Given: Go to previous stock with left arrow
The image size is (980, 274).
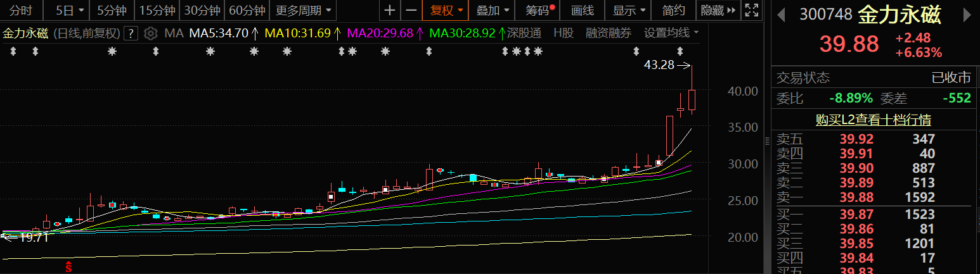Looking at the screenshot, I should click(781, 15).
